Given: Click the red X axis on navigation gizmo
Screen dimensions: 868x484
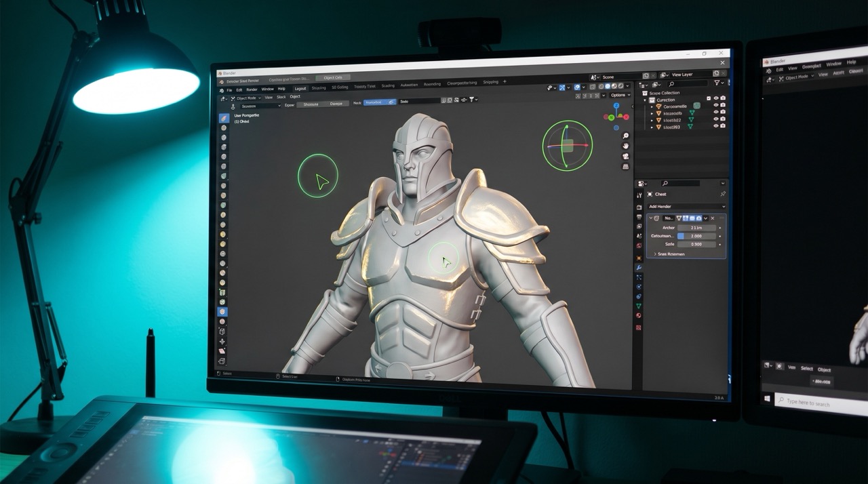Looking at the screenshot, I should click(x=627, y=117).
